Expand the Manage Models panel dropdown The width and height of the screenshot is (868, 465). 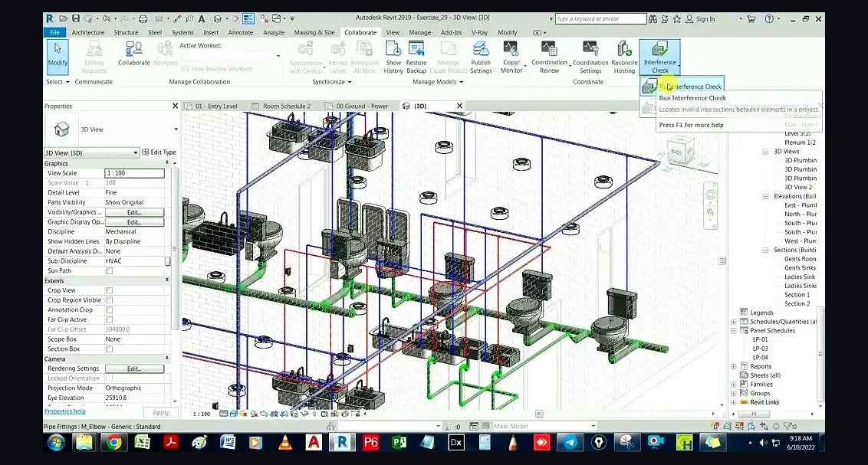coord(438,82)
